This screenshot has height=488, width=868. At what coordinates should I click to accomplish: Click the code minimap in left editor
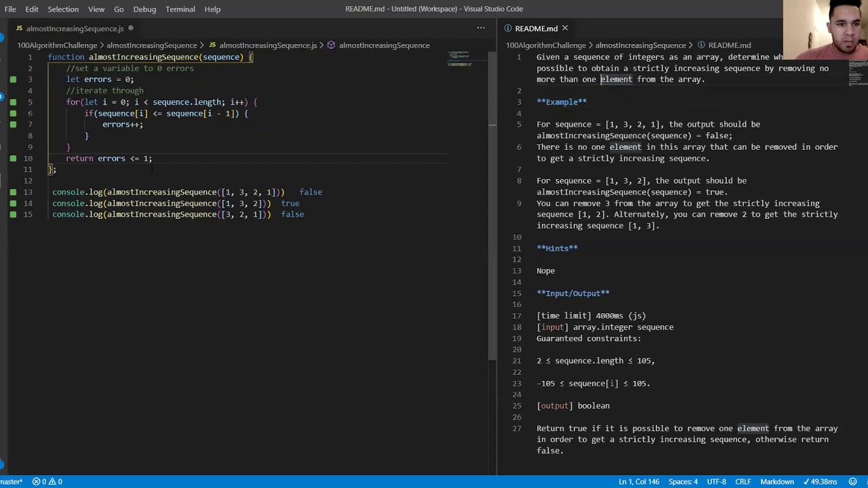(460, 60)
